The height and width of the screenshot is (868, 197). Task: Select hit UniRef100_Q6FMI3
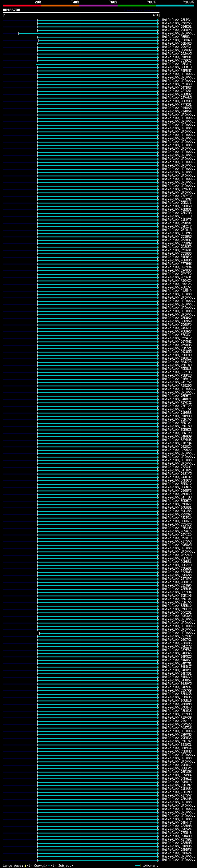click(177, 67)
